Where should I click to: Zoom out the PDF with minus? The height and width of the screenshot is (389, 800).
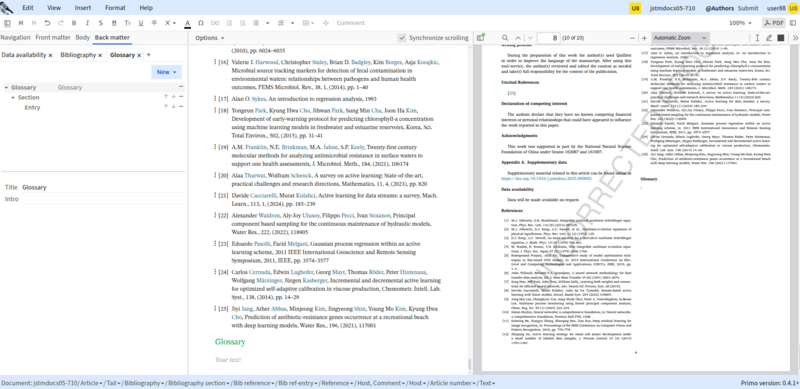[x=633, y=38]
